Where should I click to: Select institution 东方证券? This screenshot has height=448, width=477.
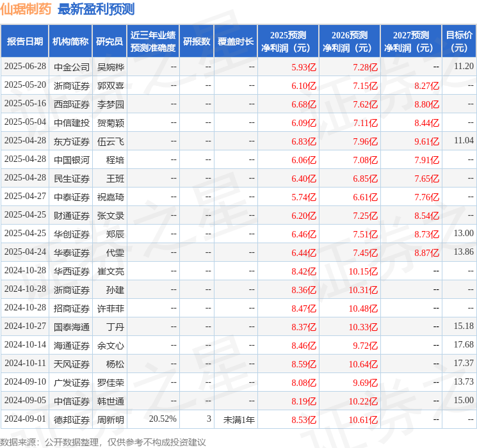pyautogui.click(x=72, y=141)
